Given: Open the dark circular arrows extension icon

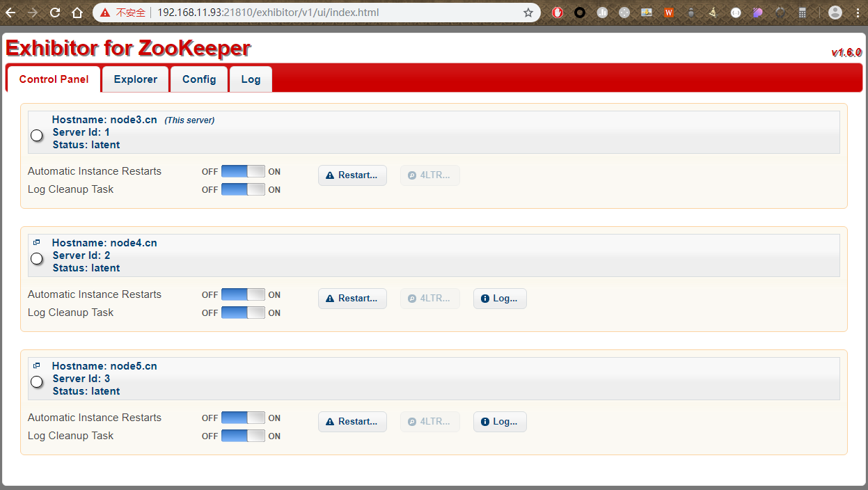Looking at the screenshot, I should pyautogui.click(x=780, y=13).
